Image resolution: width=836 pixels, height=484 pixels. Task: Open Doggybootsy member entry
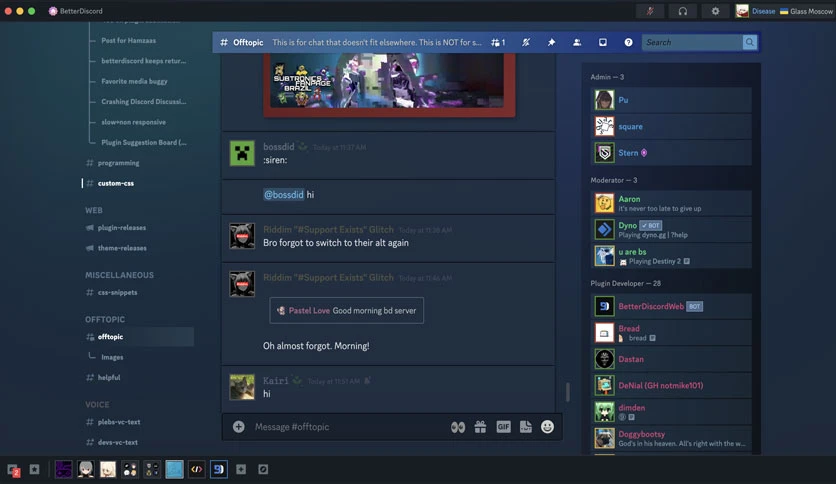click(671, 438)
